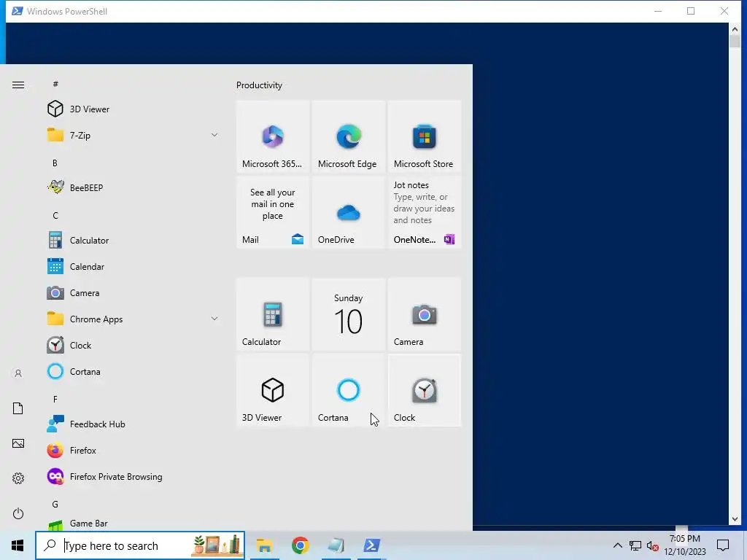Open Firefox Private Browsing entry
The image size is (747, 560).
click(131, 477)
